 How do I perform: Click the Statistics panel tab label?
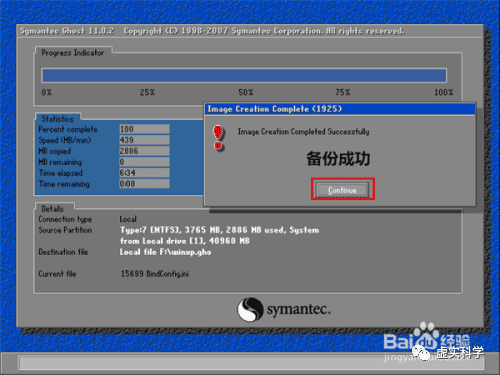click(58, 119)
